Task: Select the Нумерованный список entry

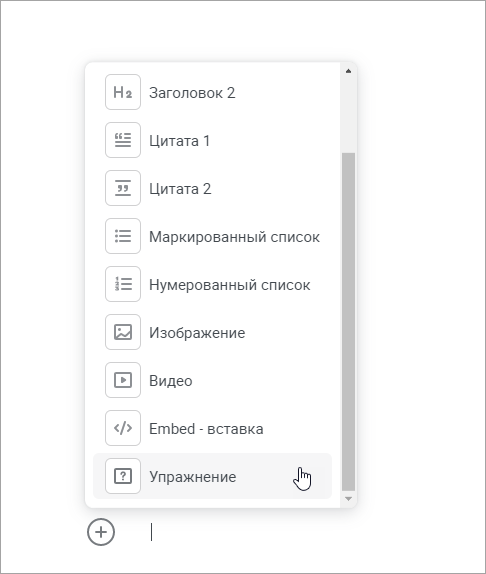Action: point(212,284)
